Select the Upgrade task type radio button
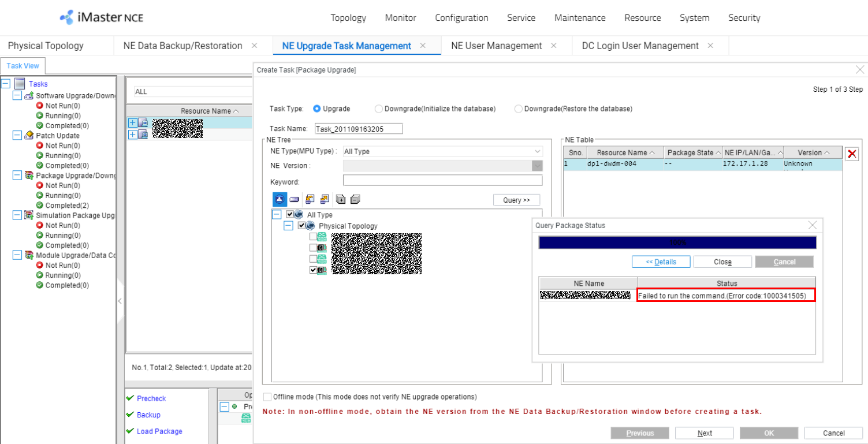Viewport: 868px width, 444px height. [x=316, y=109]
